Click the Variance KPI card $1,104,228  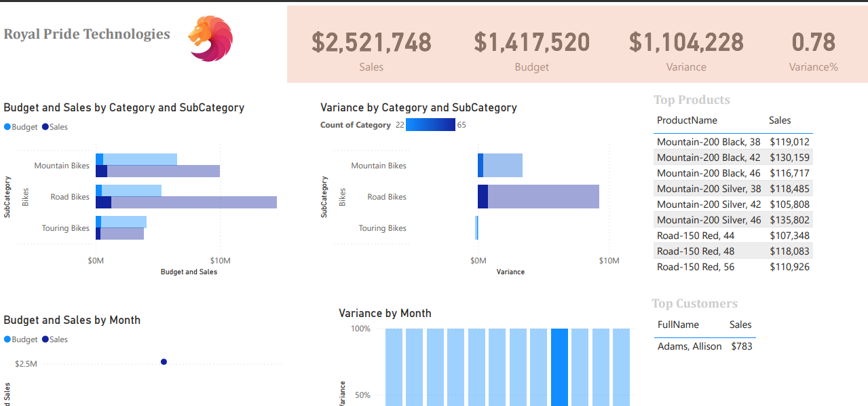(x=686, y=50)
